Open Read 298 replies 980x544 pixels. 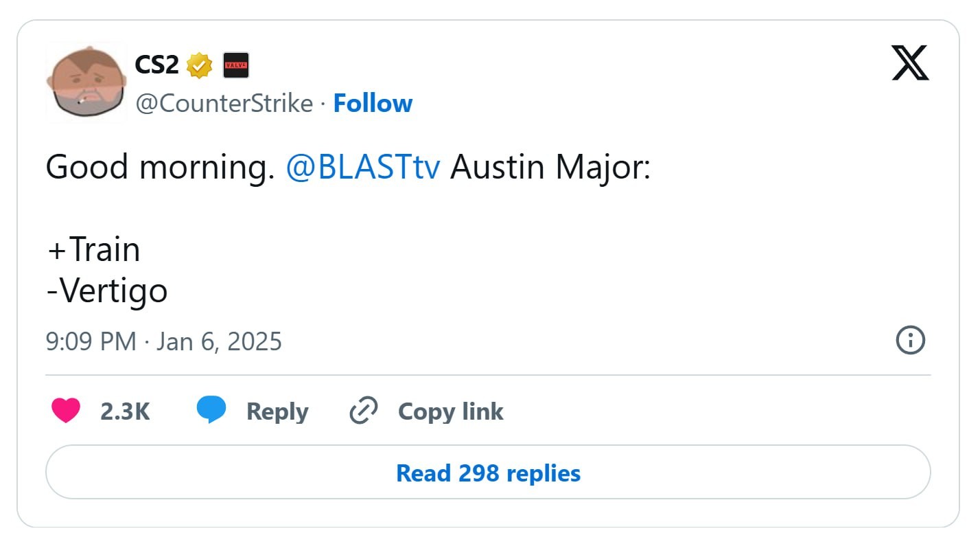488,473
